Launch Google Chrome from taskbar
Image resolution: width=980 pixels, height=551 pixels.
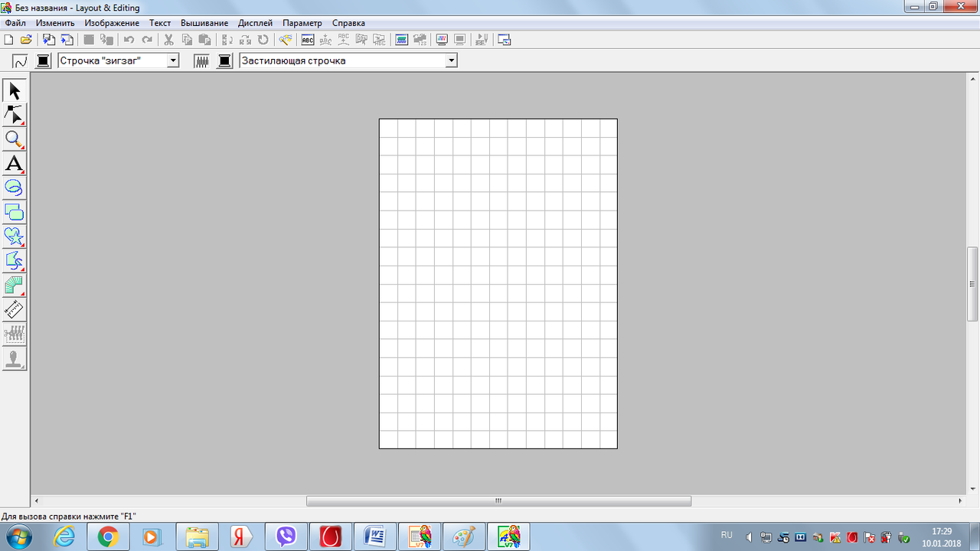pyautogui.click(x=108, y=537)
